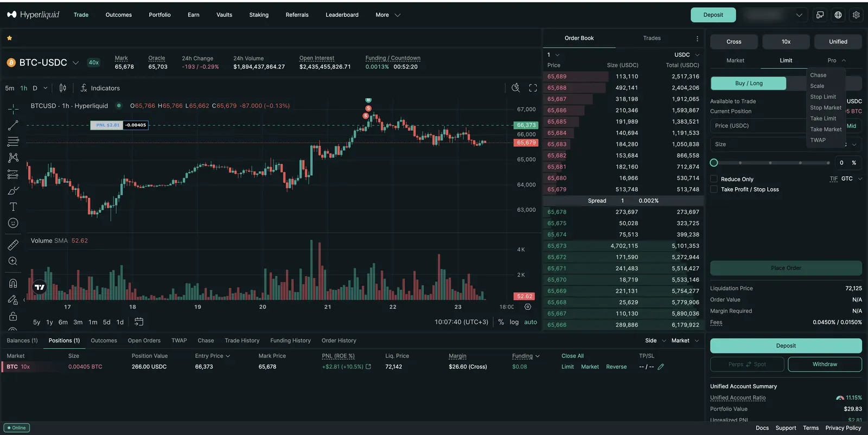Image resolution: width=868 pixels, height=435 pixels.
Task: Expand the chart interval dropdown arrow
Action: [x=46, y=88]
